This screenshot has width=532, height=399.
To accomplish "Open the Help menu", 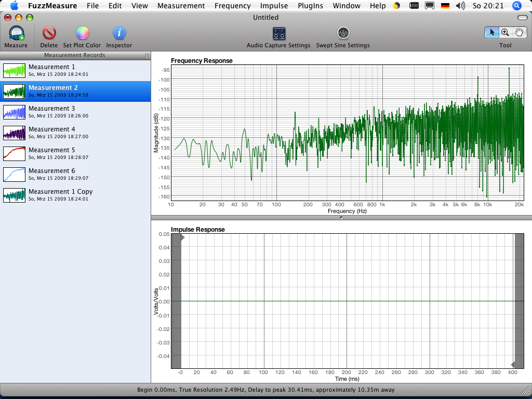I will coord(378,6).
